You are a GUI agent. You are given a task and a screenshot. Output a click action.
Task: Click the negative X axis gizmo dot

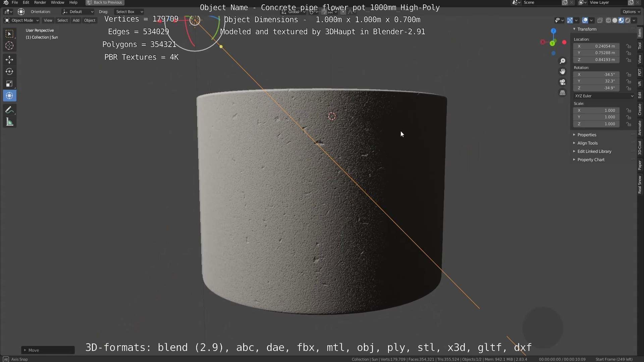pos(543,42)
